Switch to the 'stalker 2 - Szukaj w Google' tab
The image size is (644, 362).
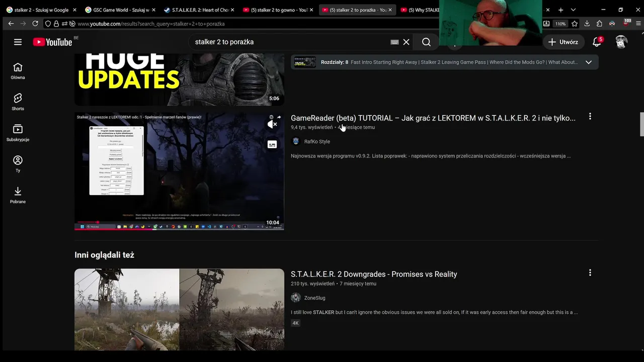tap(42, 10)
